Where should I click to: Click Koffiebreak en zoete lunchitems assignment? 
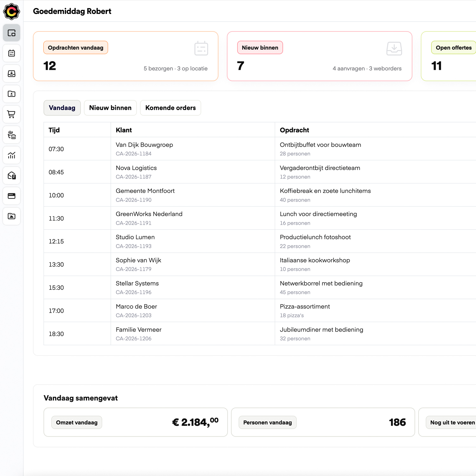click(x=325, y=191)
